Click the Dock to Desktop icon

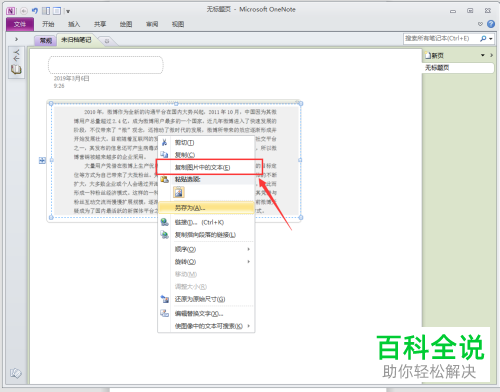(x=46, y=11)
